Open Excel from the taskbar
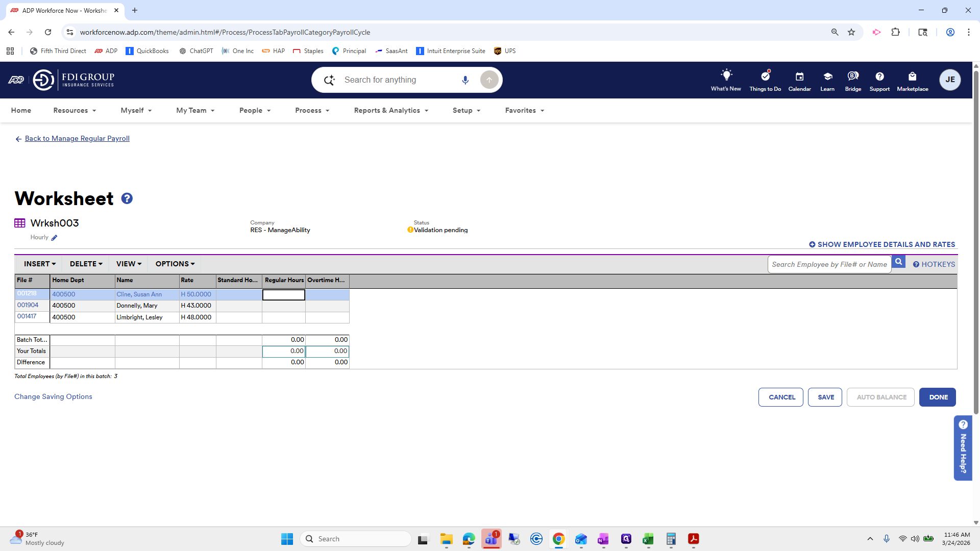980x551 pixels. coord(648,538)
